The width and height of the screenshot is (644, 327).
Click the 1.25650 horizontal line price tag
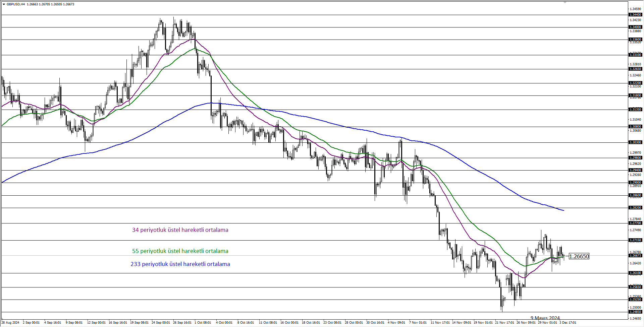coord(635,287)
